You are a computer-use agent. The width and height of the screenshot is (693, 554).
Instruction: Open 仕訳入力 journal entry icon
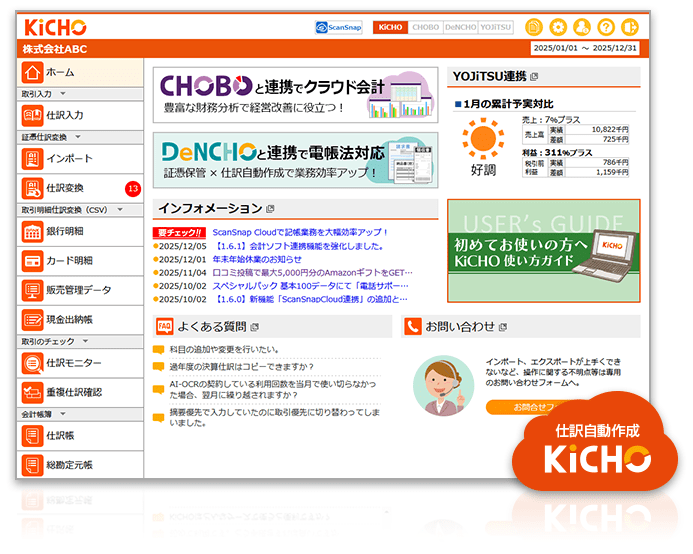(x=32, y=115)
